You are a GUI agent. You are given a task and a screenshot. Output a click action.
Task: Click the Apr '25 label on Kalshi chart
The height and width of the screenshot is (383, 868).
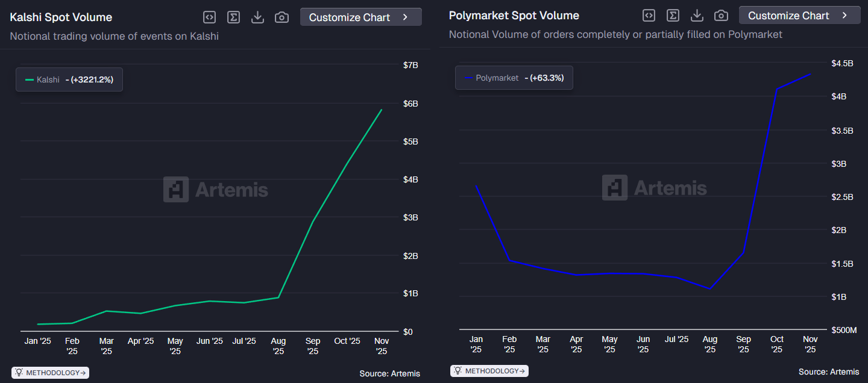tap(140, 341)
